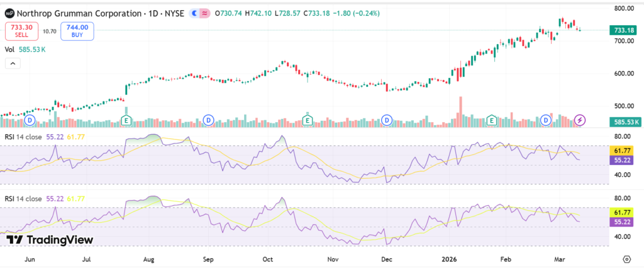Open the Vol indicator legend
Screen dimensions: 644x270
10,48
